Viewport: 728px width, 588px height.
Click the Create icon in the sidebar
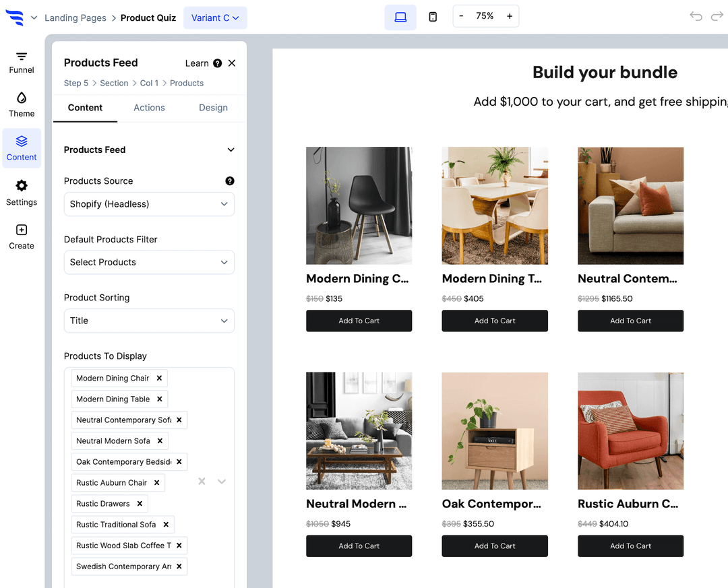[x=21, y=236]
